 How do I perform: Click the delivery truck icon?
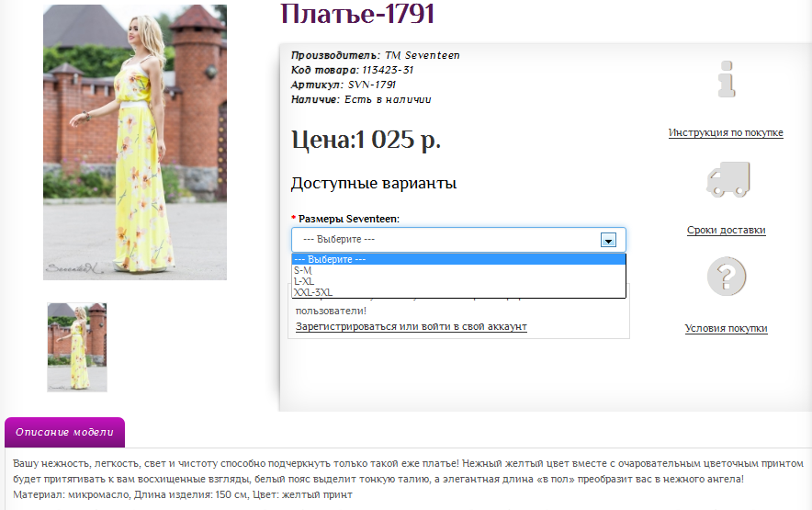point(728,179)
